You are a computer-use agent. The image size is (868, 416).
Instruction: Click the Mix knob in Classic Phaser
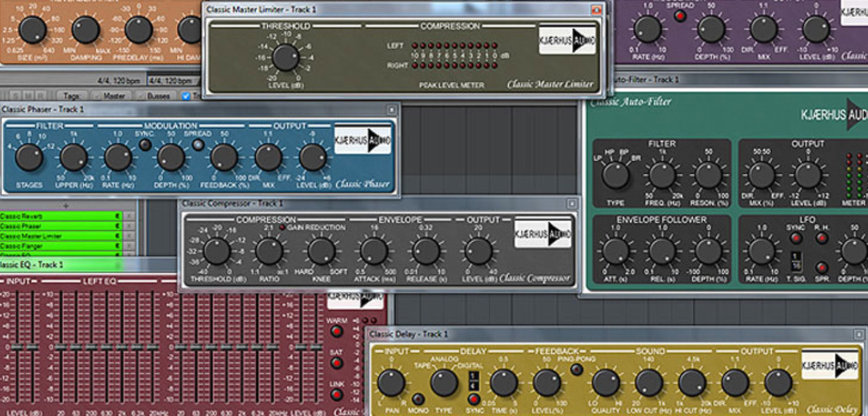[269, 157]
